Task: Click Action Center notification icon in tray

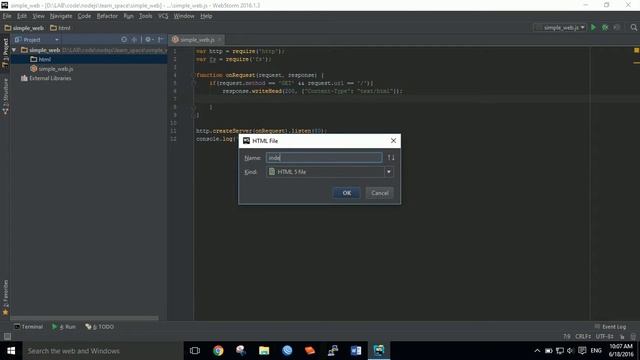Action: click(x=582, y=351)
